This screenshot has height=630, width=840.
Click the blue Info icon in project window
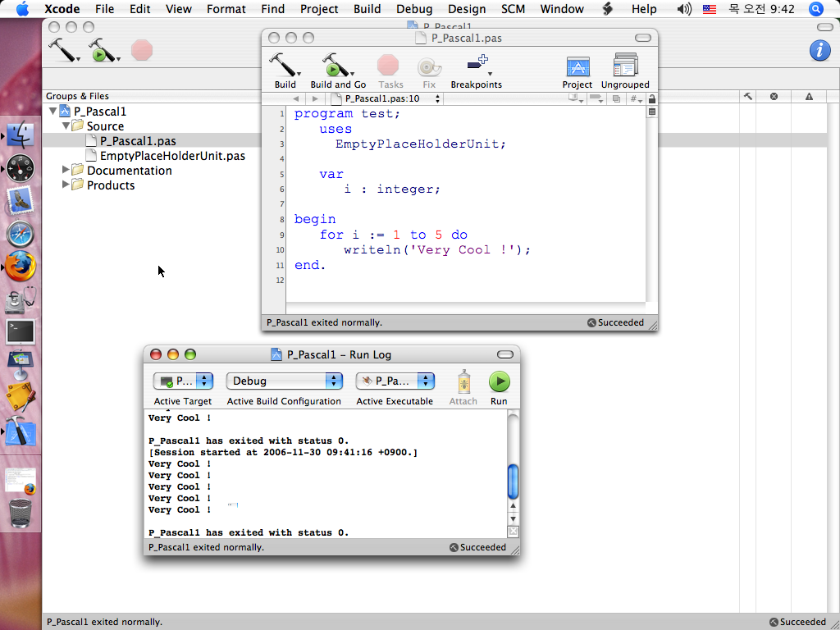click(x=819, y=50)
